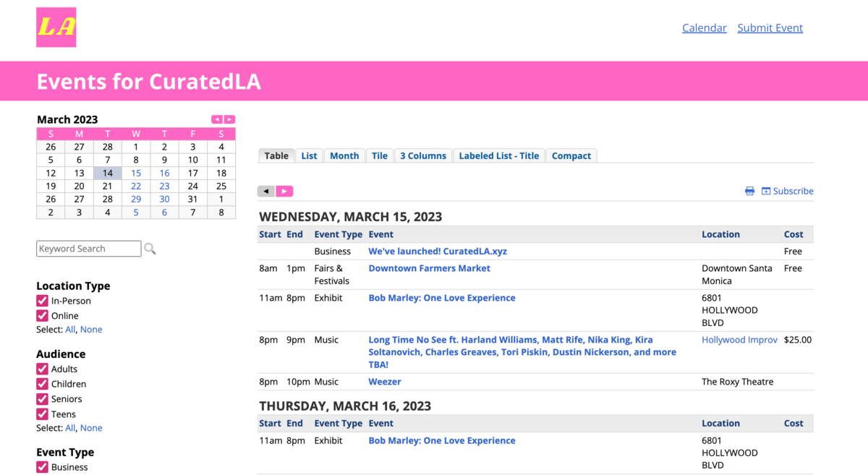
Task: Go to previous month in mini calendar
Action: [x=217, y=119]
